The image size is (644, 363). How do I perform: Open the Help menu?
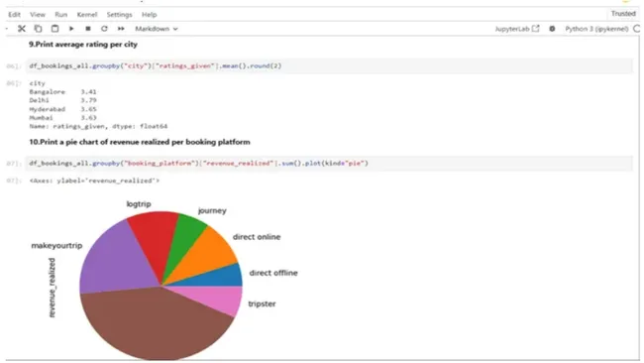pos(149,15)
